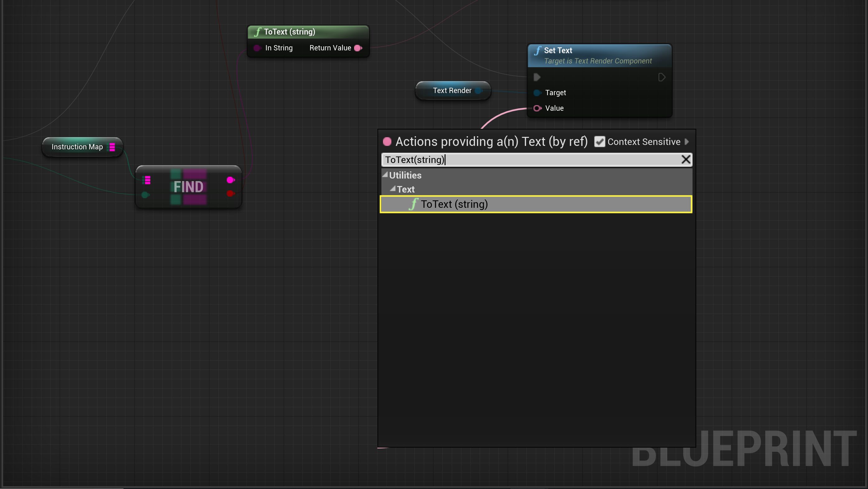868x489 pixels.
Task: Click the Target pin on Set Text
Action: tap(537, 93)
